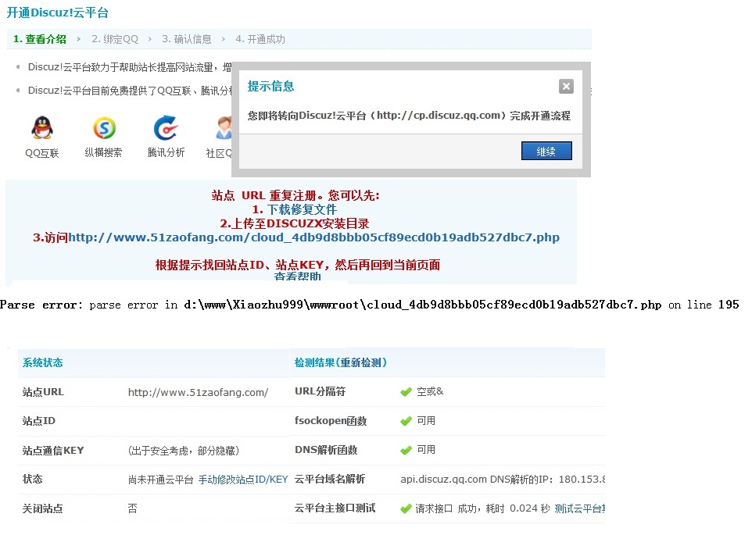Screen dimensions: 752x560
Task: Open the 下载修复文件 link
Action: coord(303,209)
